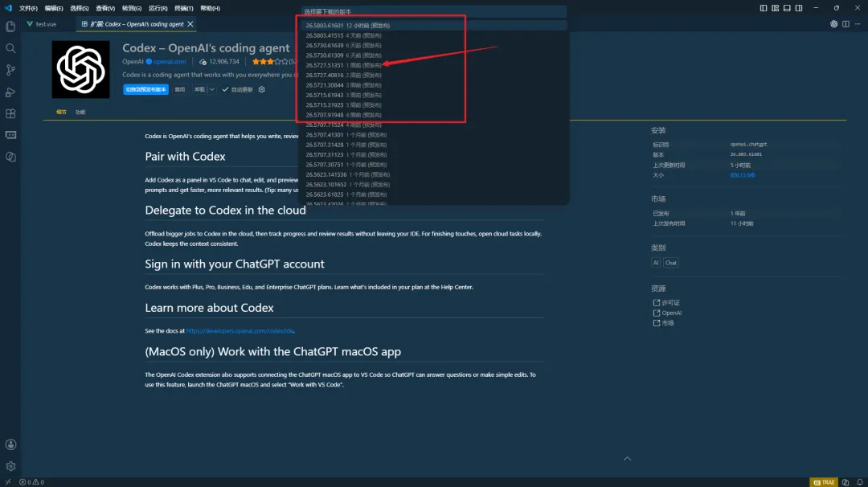Image resolution: width=868 pixels, height=487 pixels.
Task: Select version 26.5727.51351 from the list
Action: click(x=434, y=65)
